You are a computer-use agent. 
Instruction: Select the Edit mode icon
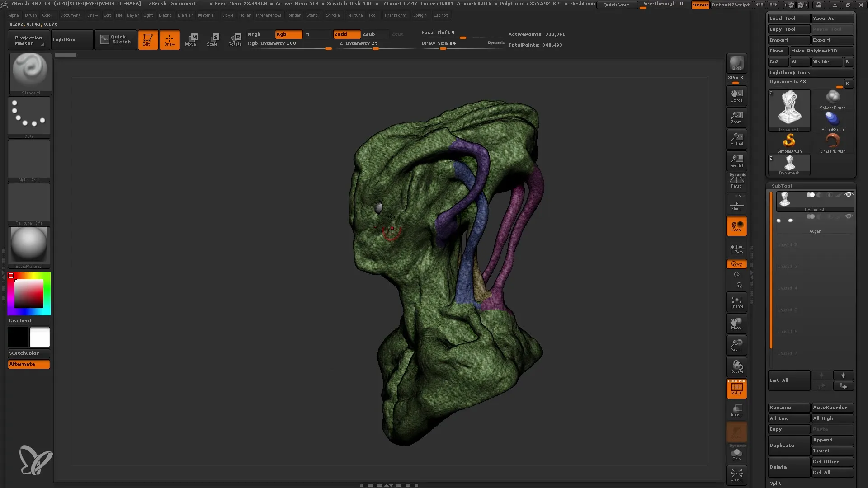(x=148, y=40)
